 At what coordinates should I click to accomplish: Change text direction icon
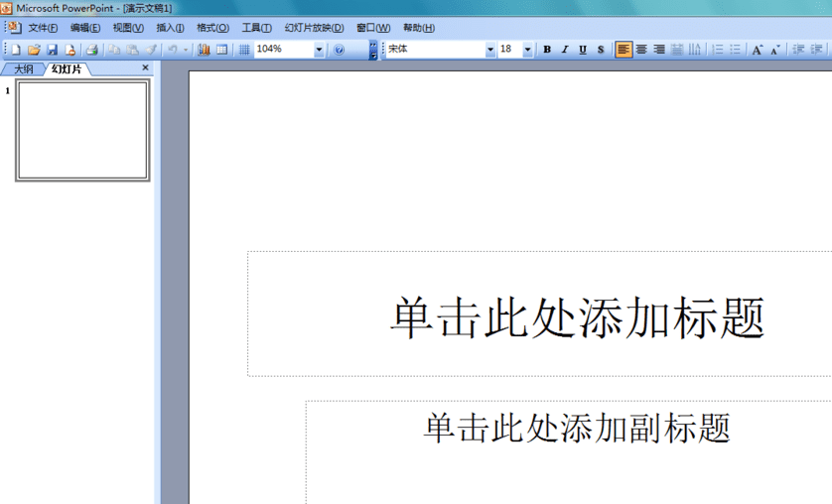(695, 50)
